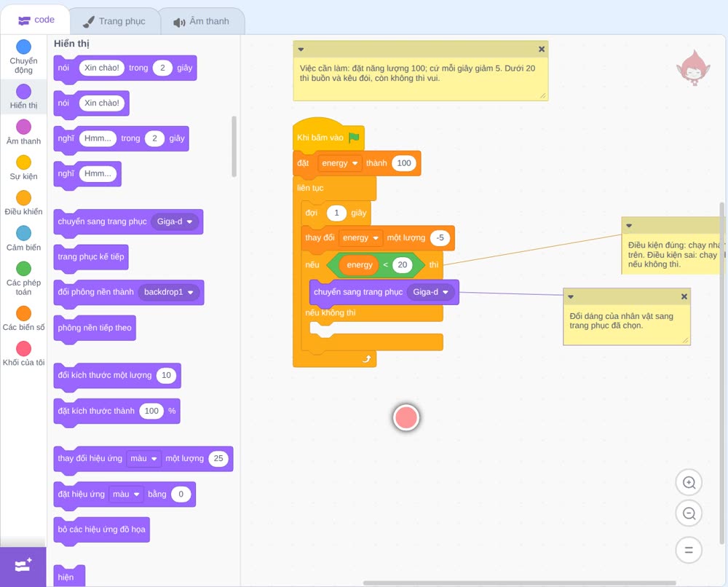Open the Sự kiện block category
The width and height of the screenshot is (728, 587).
point(24,168)
